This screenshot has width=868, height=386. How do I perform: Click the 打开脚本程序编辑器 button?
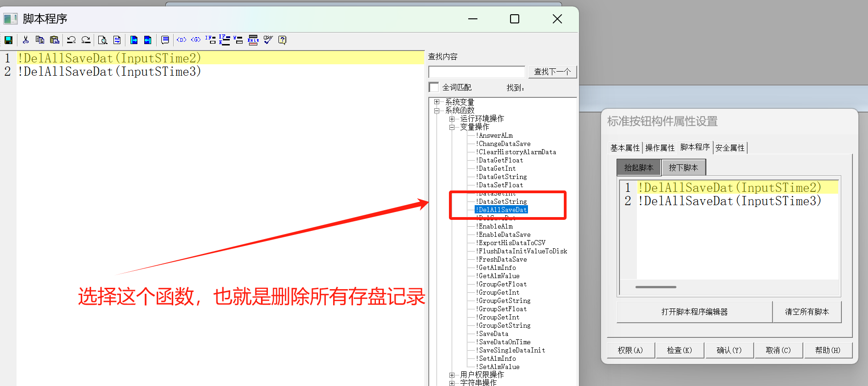pos(694,312)
